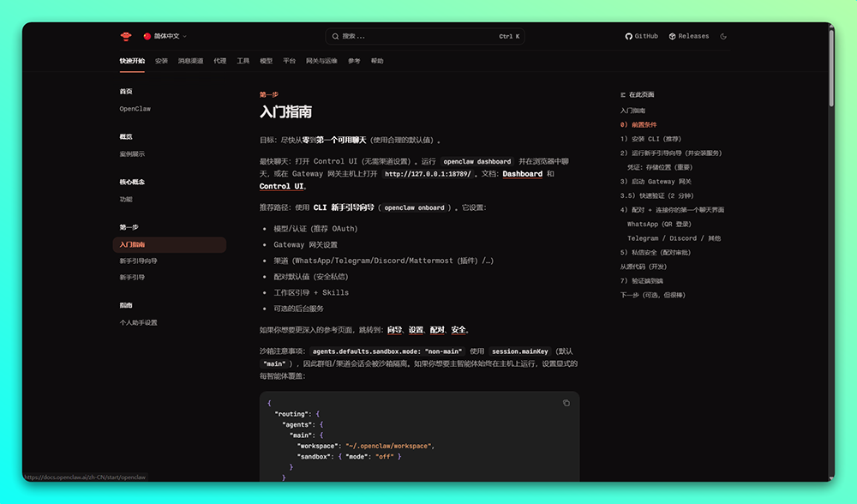Open the 网关与运维 tab
Image resolution: width=857 pixels, height=504 pixels.
[x=321, y=61]
